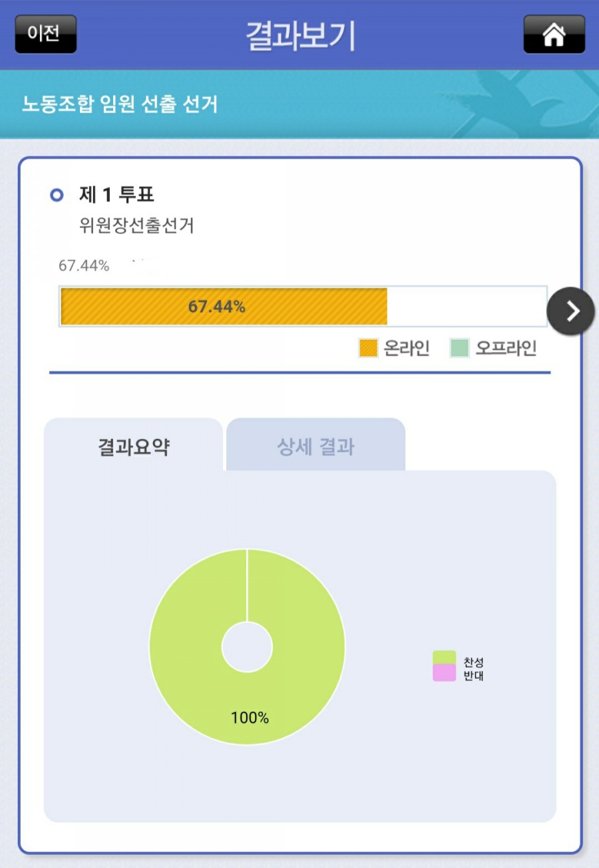Viewport: 599px width, 868px height.
Task: Click the next arrow chevron button
Action: click(570, 311)
